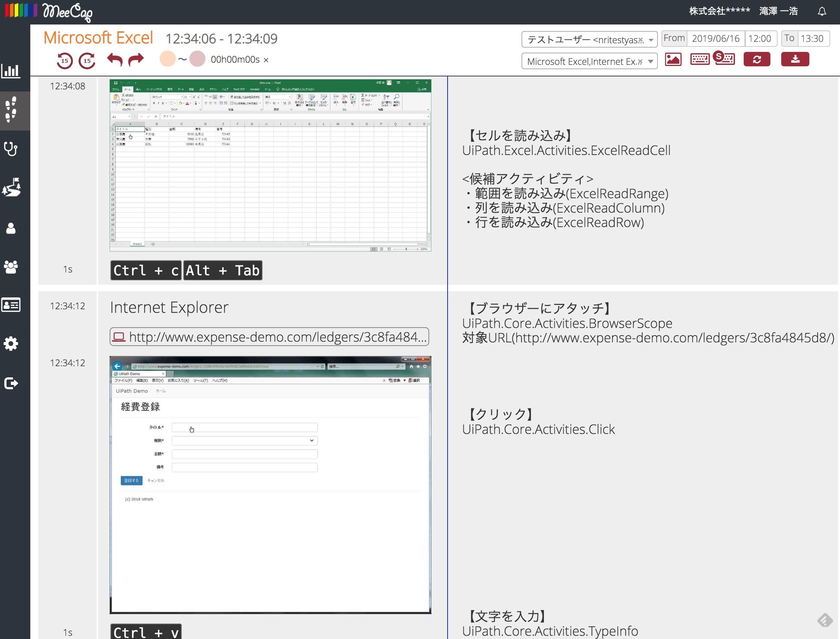840x639 pixels.
Task: Click the expense-demo URL box
Action: coord(269,337)
